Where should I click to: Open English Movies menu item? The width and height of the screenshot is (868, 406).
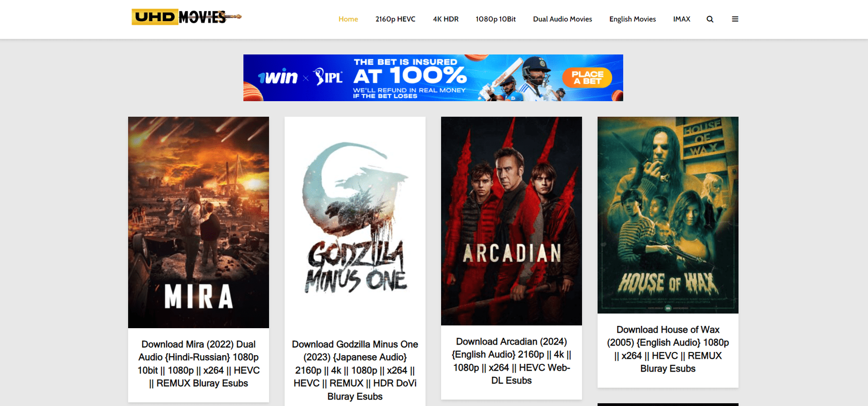[x=632, y=19]
